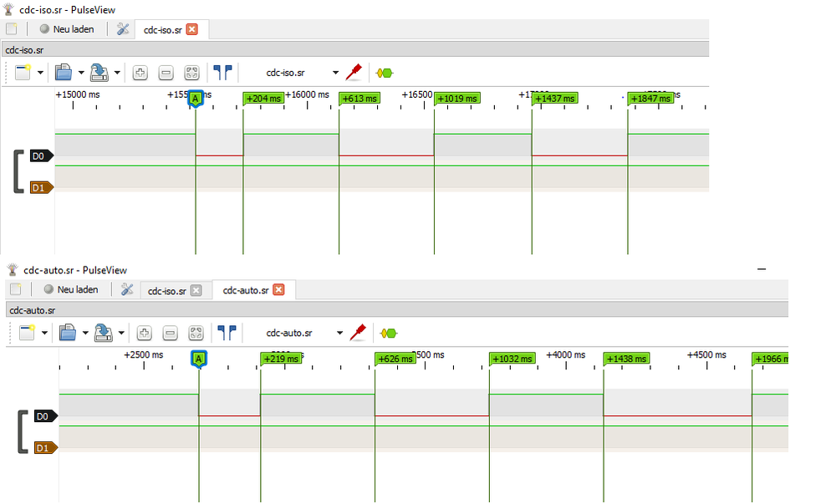Viewport: 836px width, 504px height.
Task: Click save icon in the cdc-iso.sr toolbar
Action: coord(99,73)
